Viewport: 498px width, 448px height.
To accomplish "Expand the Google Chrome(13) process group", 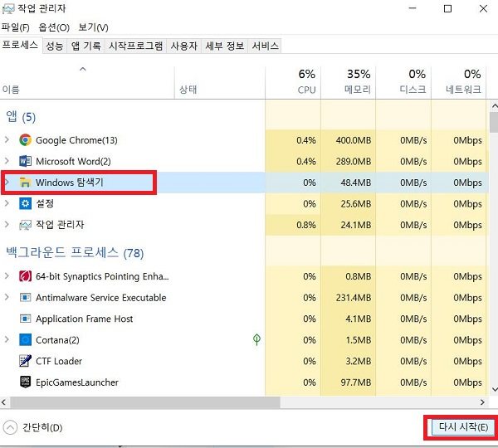I will tap(7, 139).
